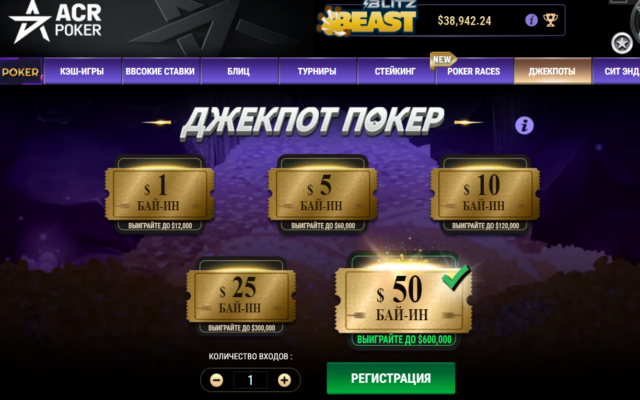
Task: Select the $5 buy-in ticket
Action: coord(322,195)
